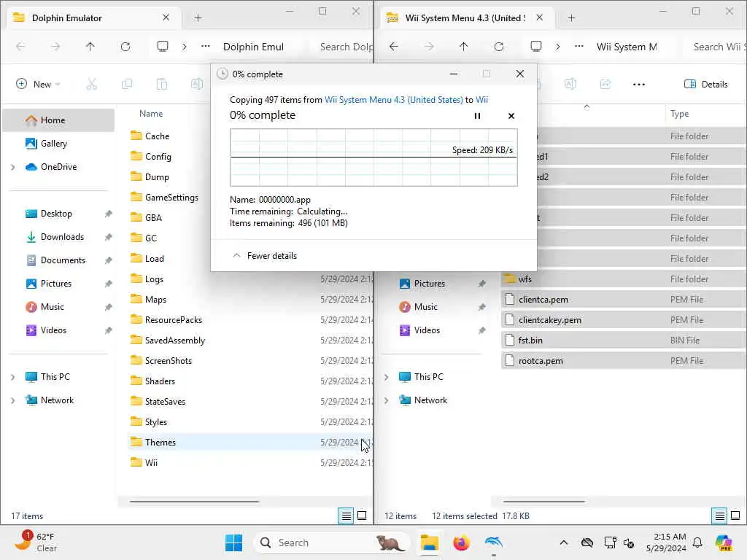747x560 pixels.
Task: Expand Network in the Dolphin window sidebar
Action: [13, 400]
